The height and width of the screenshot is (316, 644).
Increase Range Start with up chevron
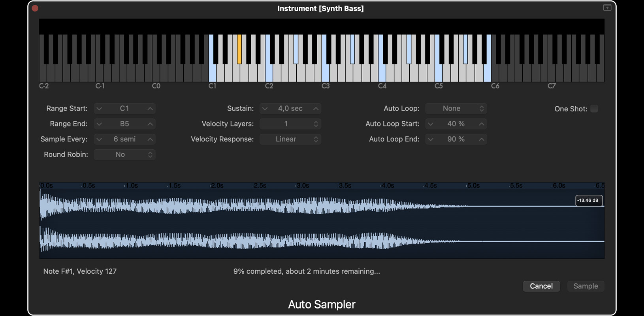150,109
